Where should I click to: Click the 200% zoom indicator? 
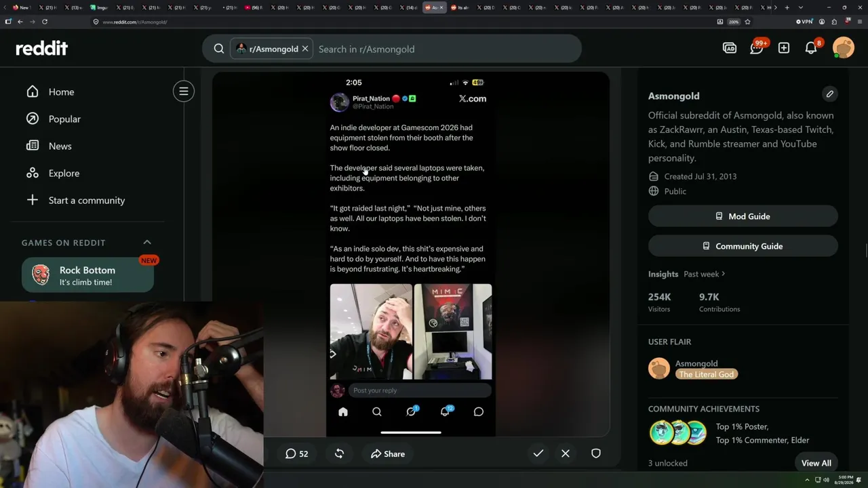[x=734, y=22]
